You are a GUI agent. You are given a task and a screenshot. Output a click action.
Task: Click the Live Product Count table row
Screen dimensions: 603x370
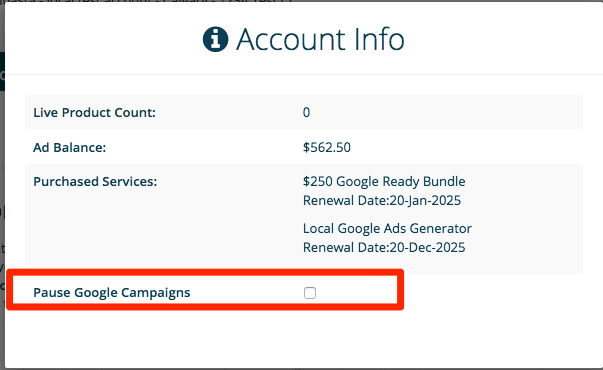(x=304, y=112)
